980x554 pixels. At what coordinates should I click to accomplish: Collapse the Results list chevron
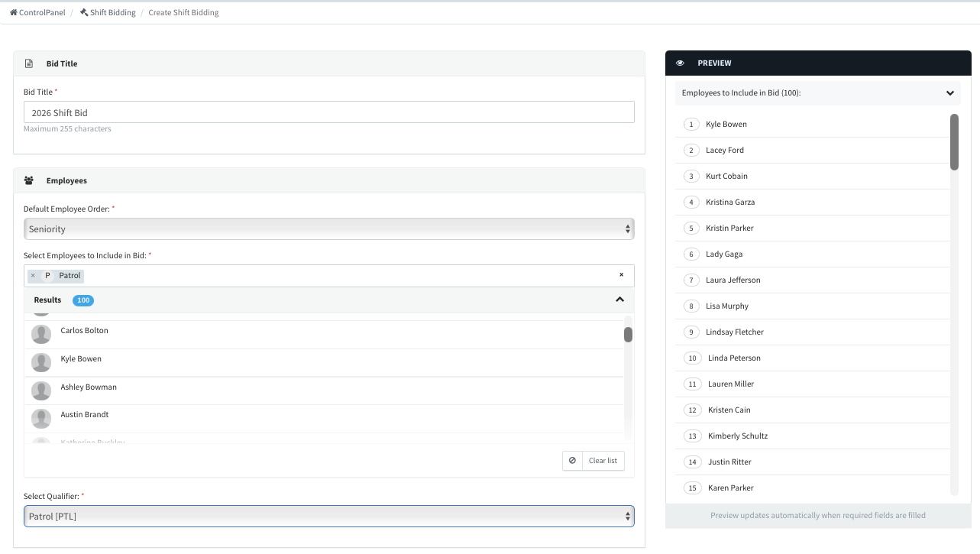click(x=619, y=300)
